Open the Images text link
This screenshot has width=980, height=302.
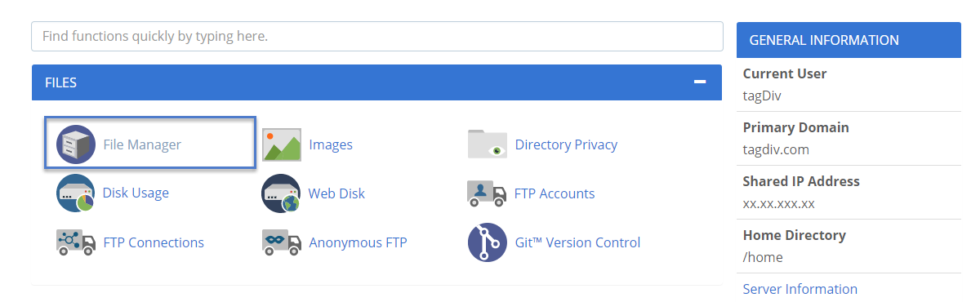point(331,144)
